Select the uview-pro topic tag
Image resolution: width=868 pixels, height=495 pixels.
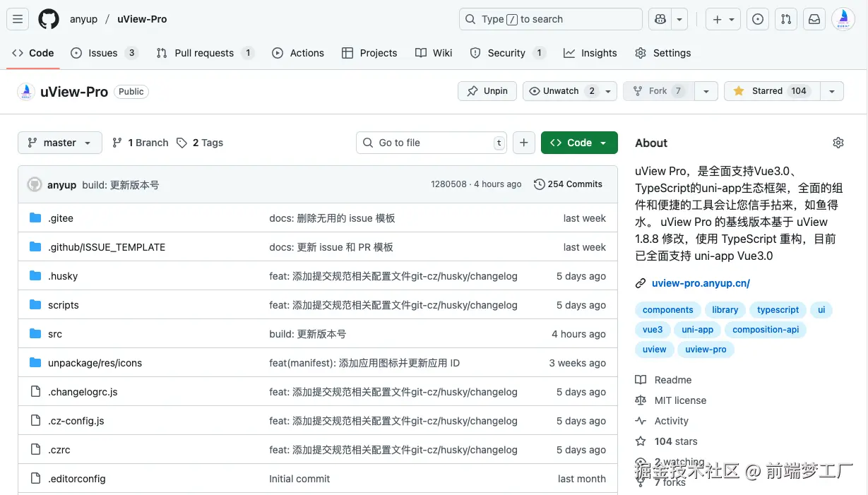click(x=706, y=350)
